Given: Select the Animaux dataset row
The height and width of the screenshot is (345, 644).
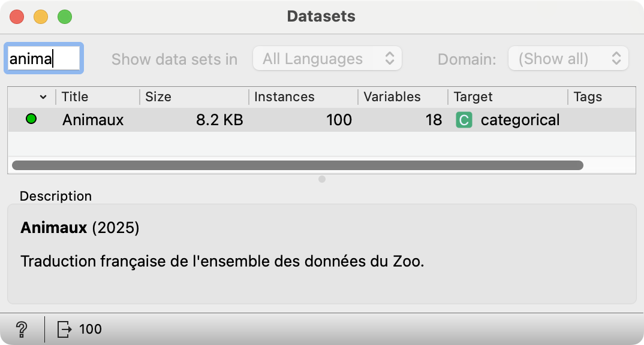Looking at the screenshot, I should (x=321, y=120).
